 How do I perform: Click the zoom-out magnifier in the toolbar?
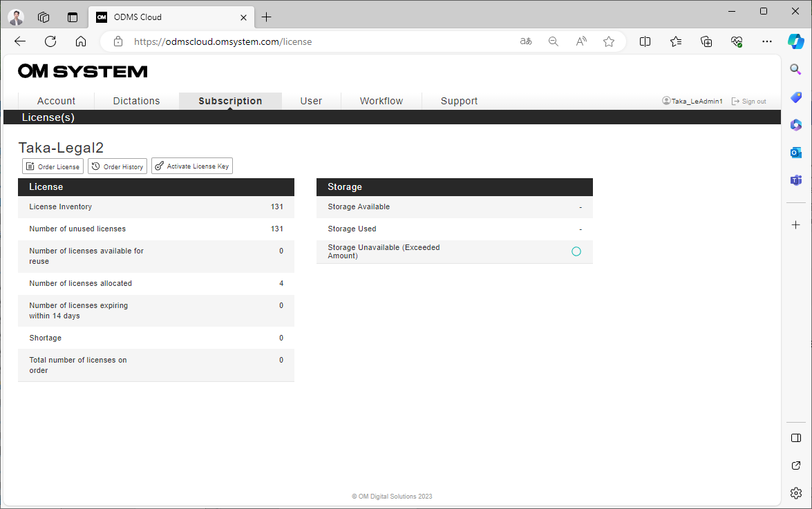553,41
